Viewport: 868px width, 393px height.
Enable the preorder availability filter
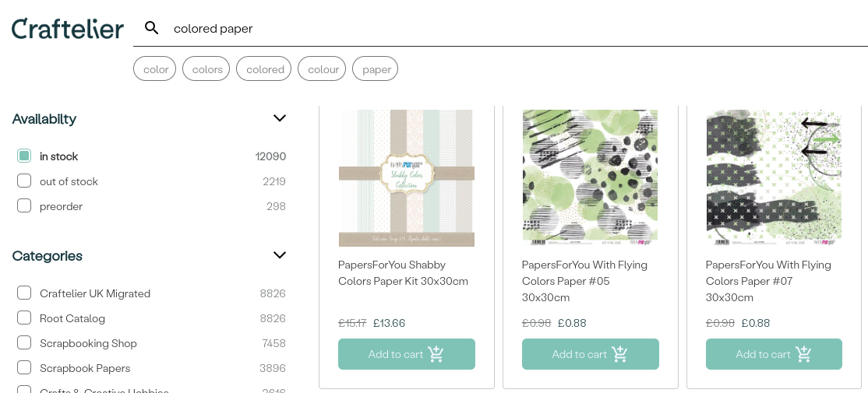click(x=24, y=206)
